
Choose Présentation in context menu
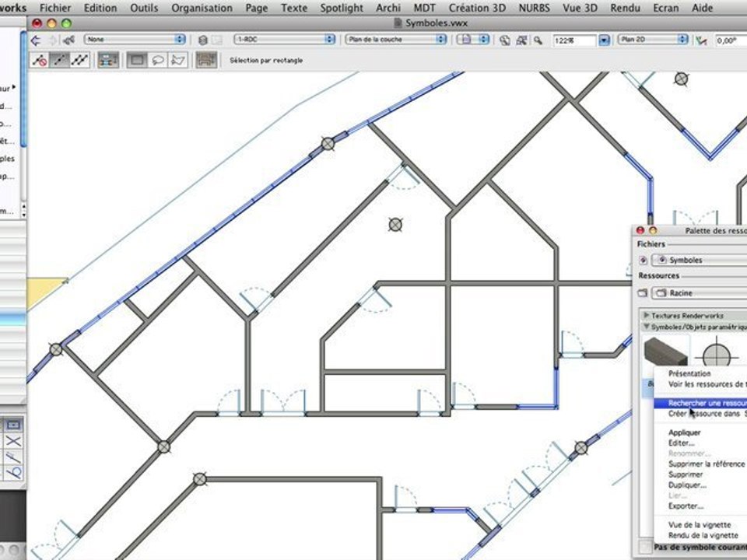coord(689,373)
